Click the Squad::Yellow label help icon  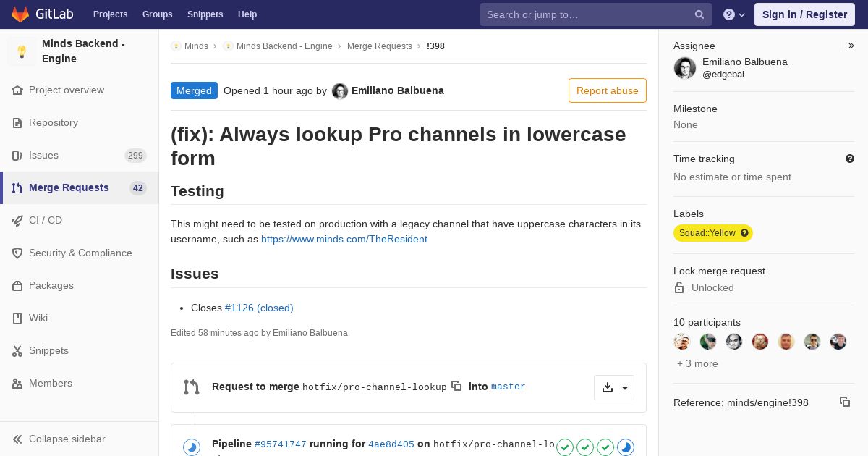click(x=744, y=233)
